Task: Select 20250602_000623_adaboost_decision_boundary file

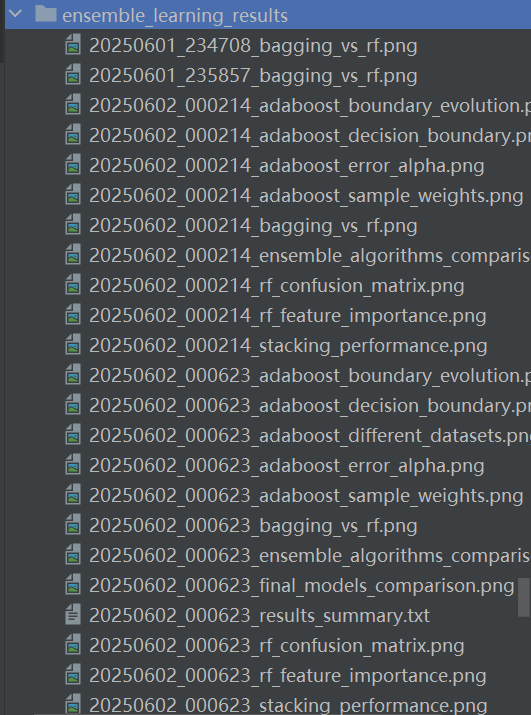Action: (310, 406)
